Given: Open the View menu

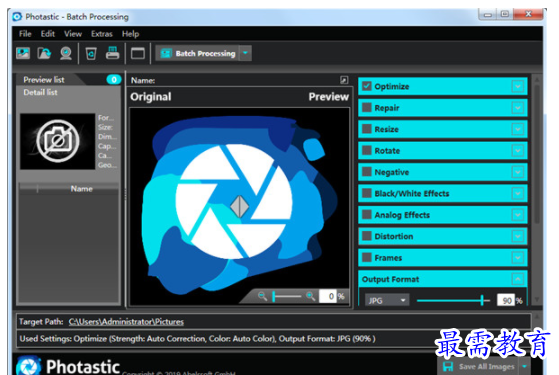Looking at the screenshot, I should click(73, 34).
